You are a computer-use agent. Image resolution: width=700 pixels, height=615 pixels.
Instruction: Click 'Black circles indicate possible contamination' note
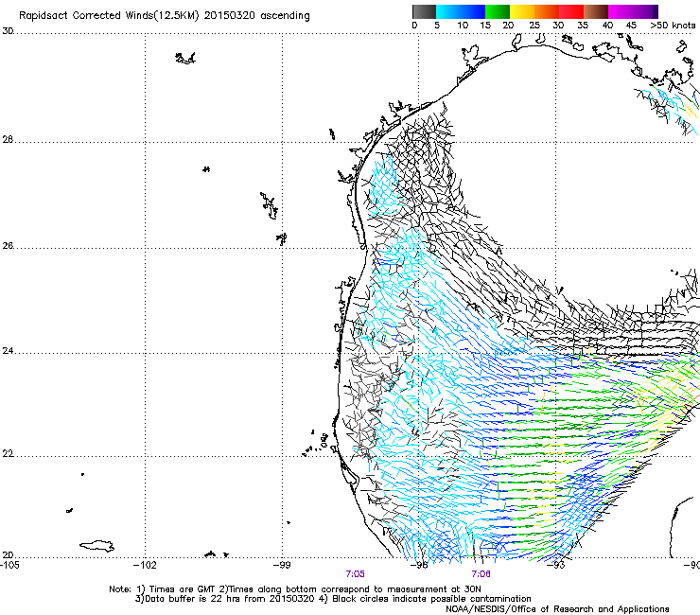[431, 599]
